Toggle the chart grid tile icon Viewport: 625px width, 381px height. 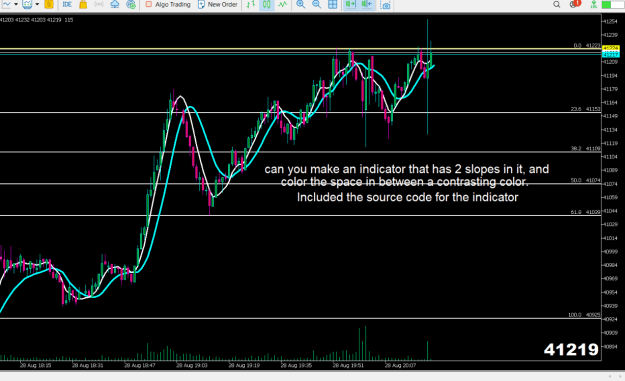pos(332,4)
